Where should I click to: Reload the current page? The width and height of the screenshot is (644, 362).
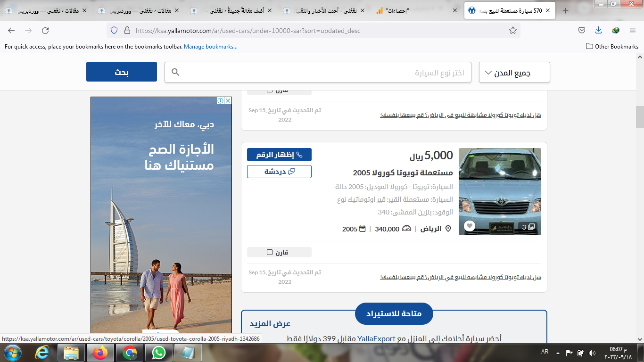[45, 31]
